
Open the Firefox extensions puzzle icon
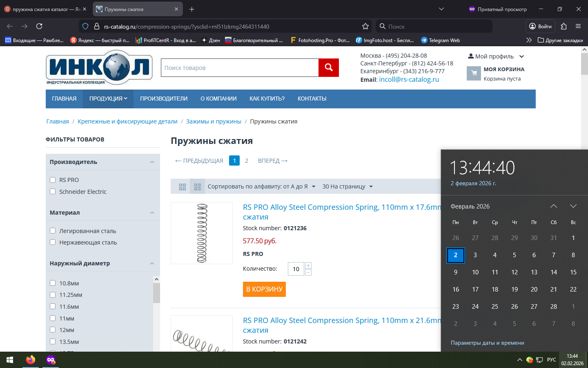click(x=563, y=27)
